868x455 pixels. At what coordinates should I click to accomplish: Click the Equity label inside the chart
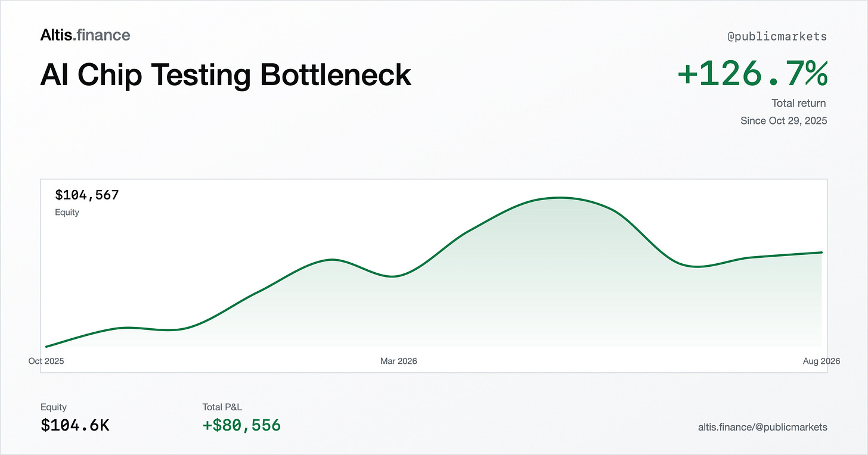click(x=67, y=212)
